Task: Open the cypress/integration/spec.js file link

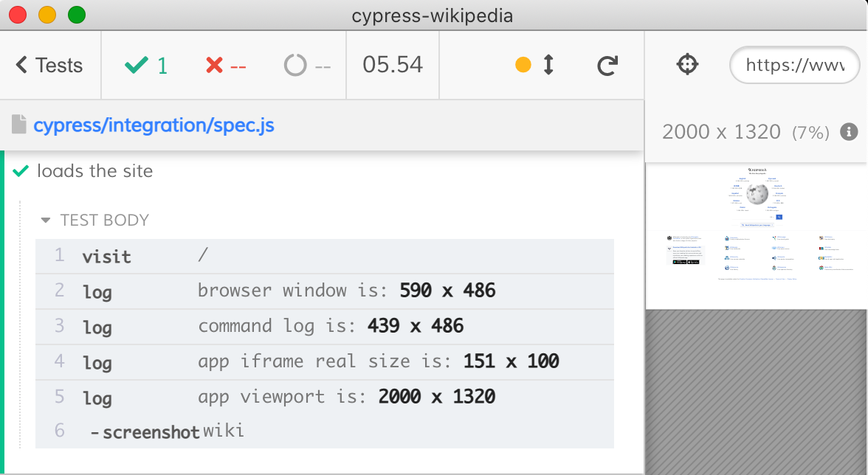Action: click(x=154, y=125)
